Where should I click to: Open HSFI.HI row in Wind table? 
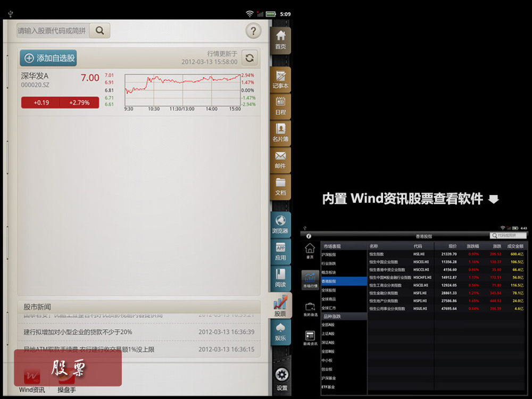click(447, 293)
